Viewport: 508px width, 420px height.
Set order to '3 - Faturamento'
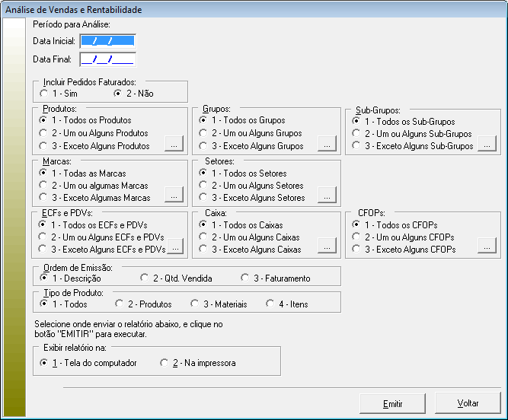pyautogui.click(x=245, y=278)
